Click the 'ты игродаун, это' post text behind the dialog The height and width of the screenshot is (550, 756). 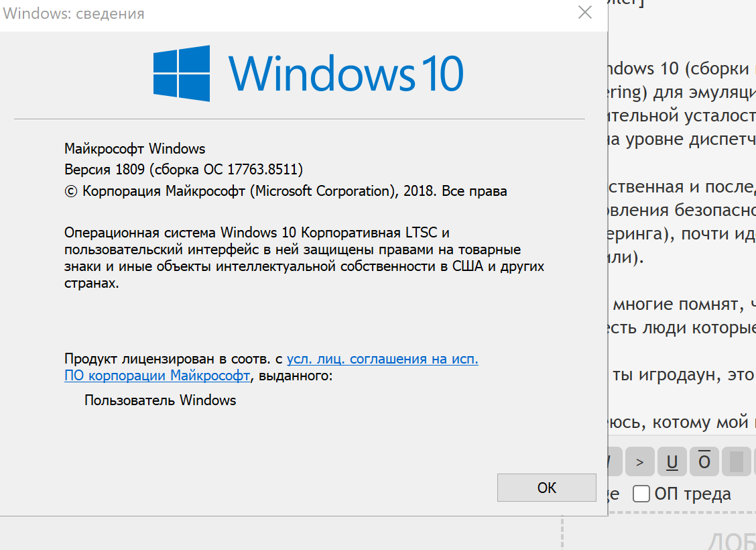pos(684,375)
